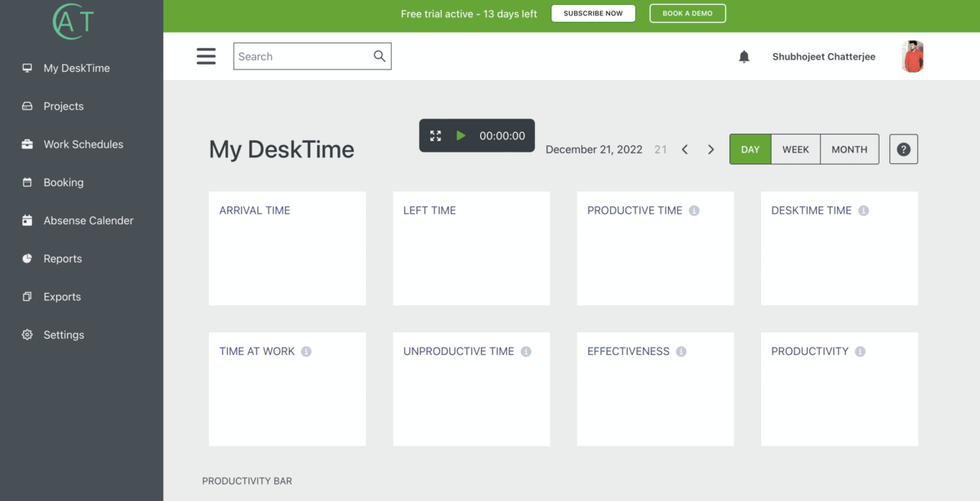980x501 pixels.
Task: Switch to WEEK view
Action: coord(795,149)
